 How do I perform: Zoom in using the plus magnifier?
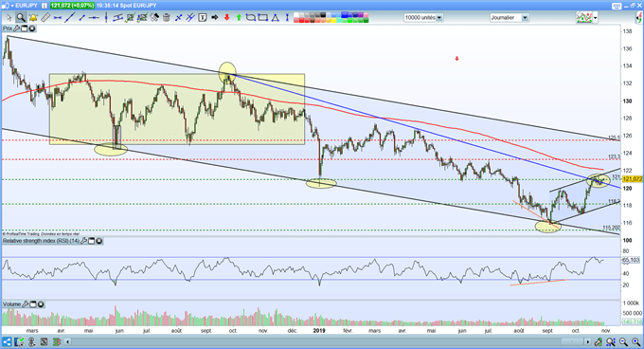(x=637, y=341)
